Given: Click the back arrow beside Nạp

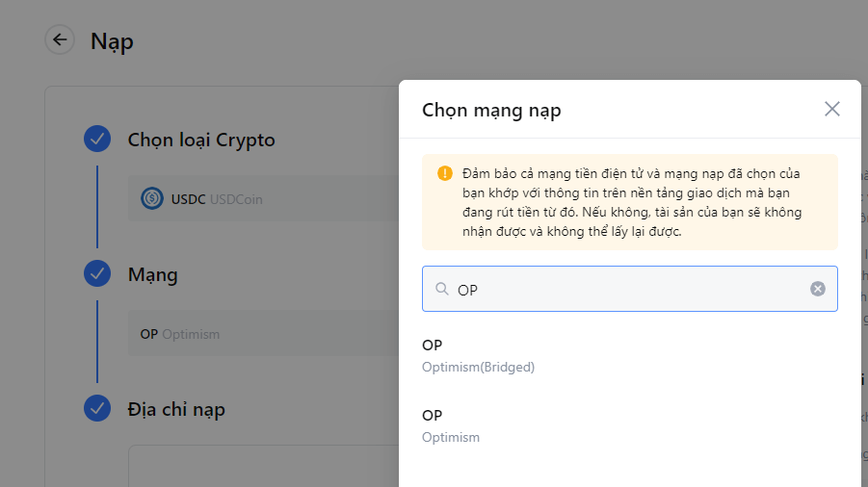Looking at the screenshot, I should tap(60, 39).
